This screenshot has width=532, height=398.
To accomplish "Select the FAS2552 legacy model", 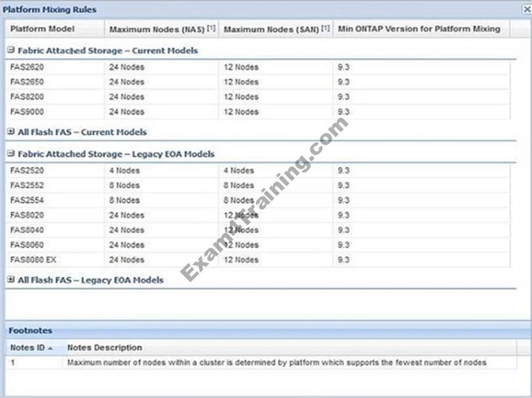I will pos(27,185).
